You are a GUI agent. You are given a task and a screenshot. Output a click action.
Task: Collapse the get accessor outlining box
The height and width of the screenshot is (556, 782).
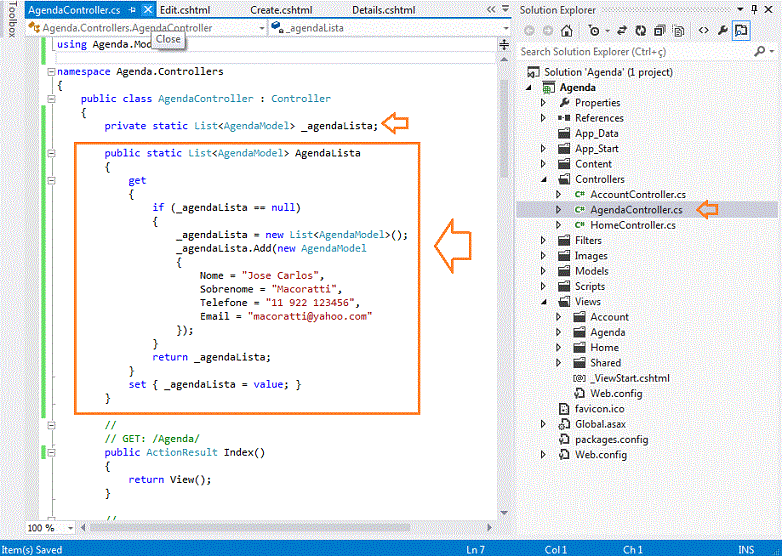[x=51, y=180]
